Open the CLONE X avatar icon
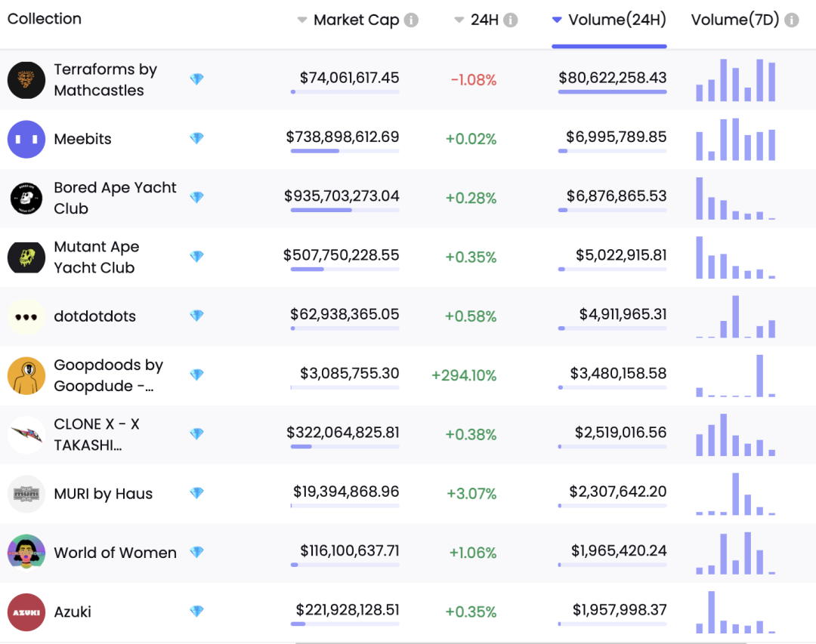The image size is (816, 644). coord(26,434)
